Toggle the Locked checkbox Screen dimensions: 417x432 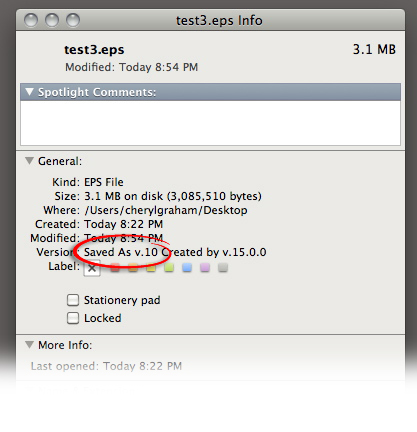[73, 318]
